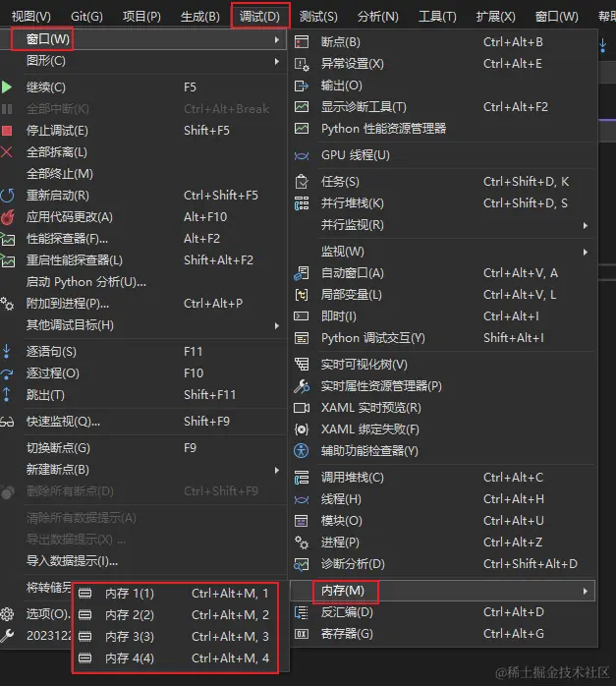Expand the 并行监视(R) submenu arrow

click(x=585, y=225)
